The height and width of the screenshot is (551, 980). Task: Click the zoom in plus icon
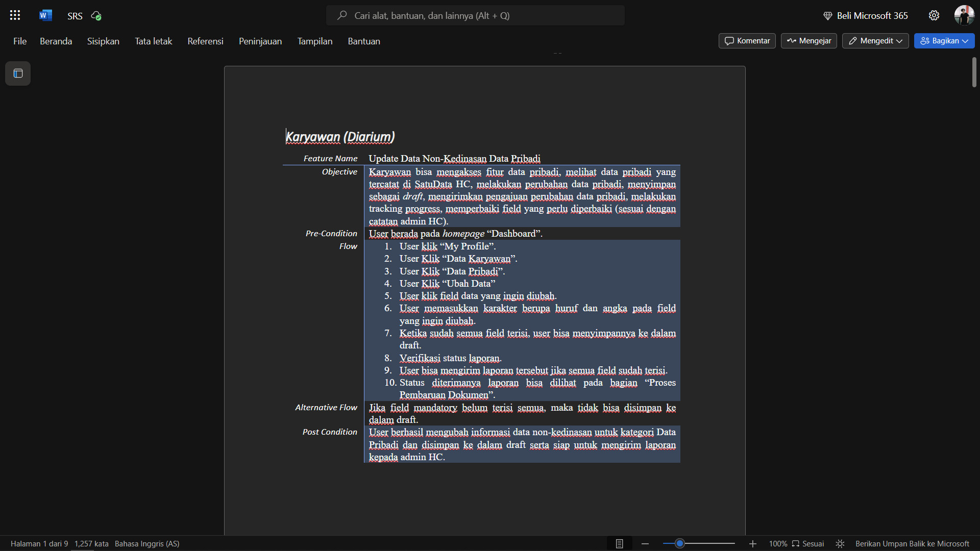tap(752, 544)
